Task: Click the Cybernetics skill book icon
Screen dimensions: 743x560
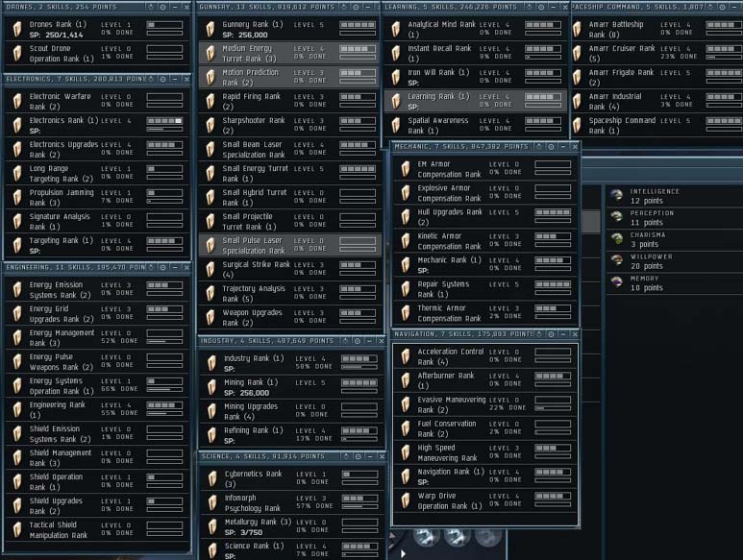Action: point(213,478)
